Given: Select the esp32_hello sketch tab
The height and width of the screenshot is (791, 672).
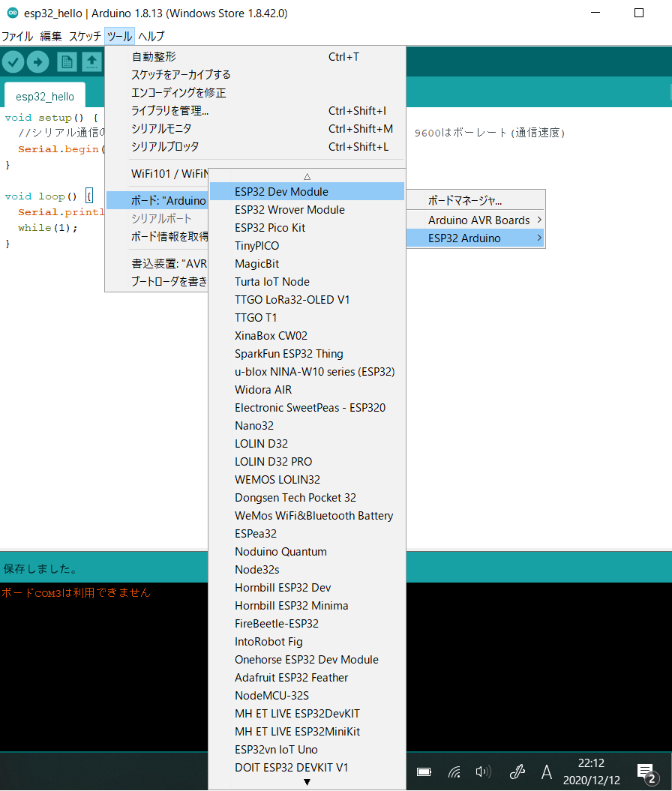Looking at the screenshot, I should tap(45, 97).
